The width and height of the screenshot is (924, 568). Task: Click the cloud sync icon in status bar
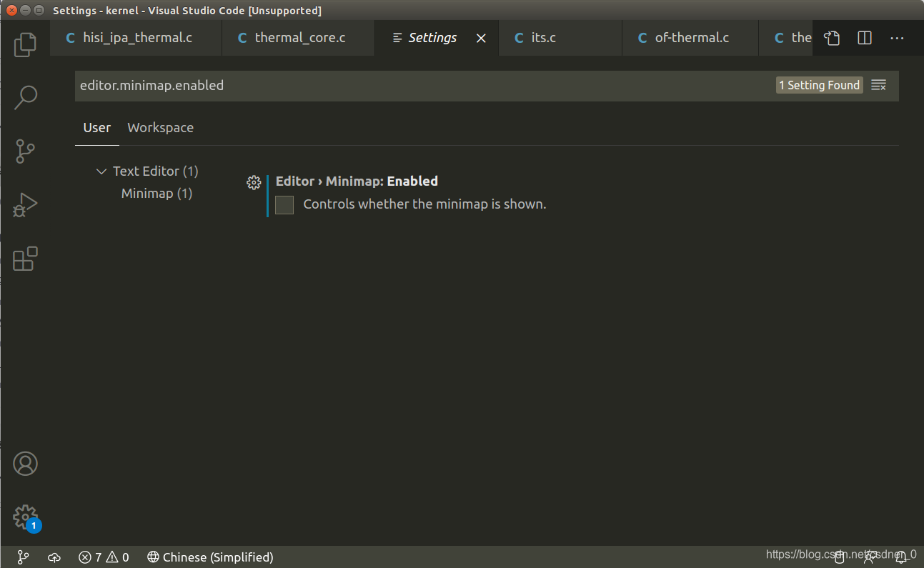[x=54, y=557]
